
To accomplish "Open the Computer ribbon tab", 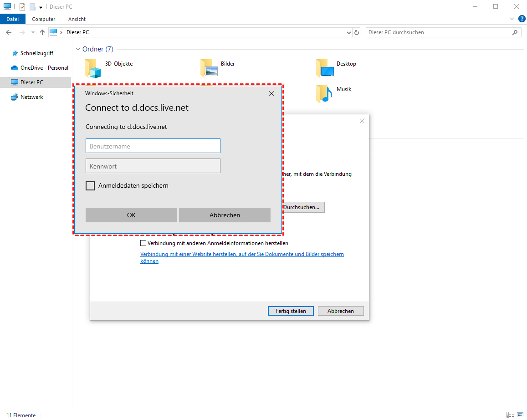I will (x=43, y=19).
